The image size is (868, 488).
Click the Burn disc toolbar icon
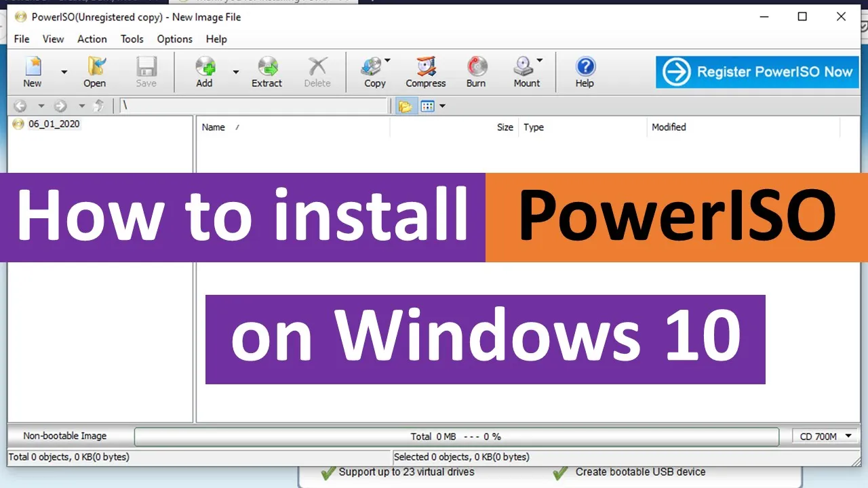476,71
